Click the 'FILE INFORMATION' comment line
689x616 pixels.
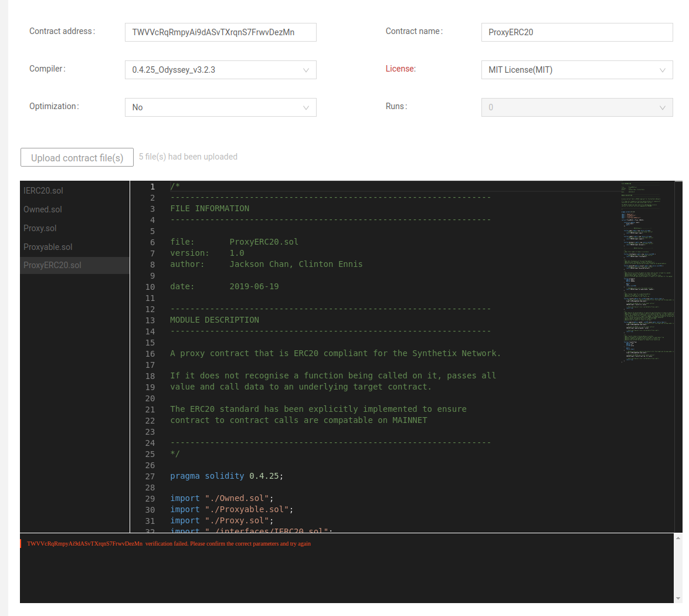pos(209,208)
